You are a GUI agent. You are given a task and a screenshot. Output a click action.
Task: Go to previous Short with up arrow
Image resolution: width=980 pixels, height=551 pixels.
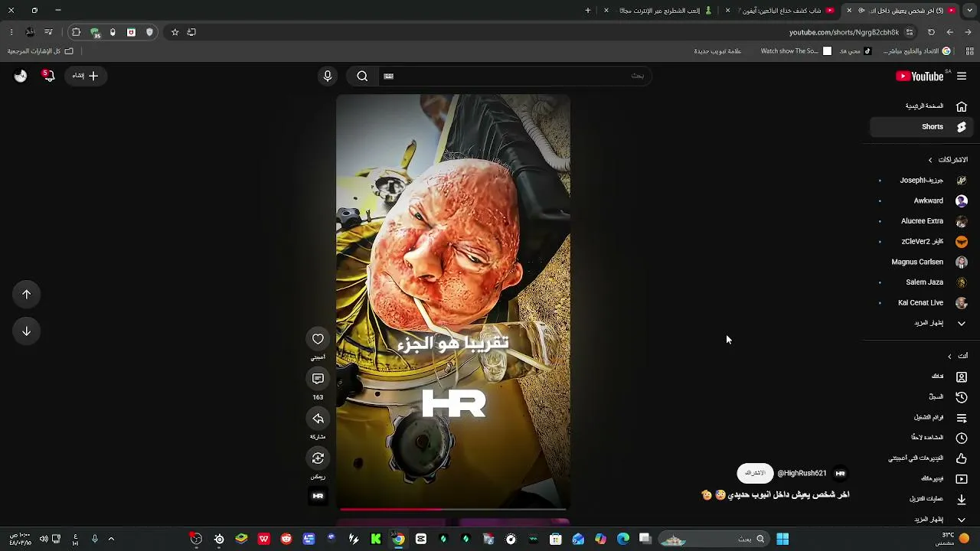point(26,295)
